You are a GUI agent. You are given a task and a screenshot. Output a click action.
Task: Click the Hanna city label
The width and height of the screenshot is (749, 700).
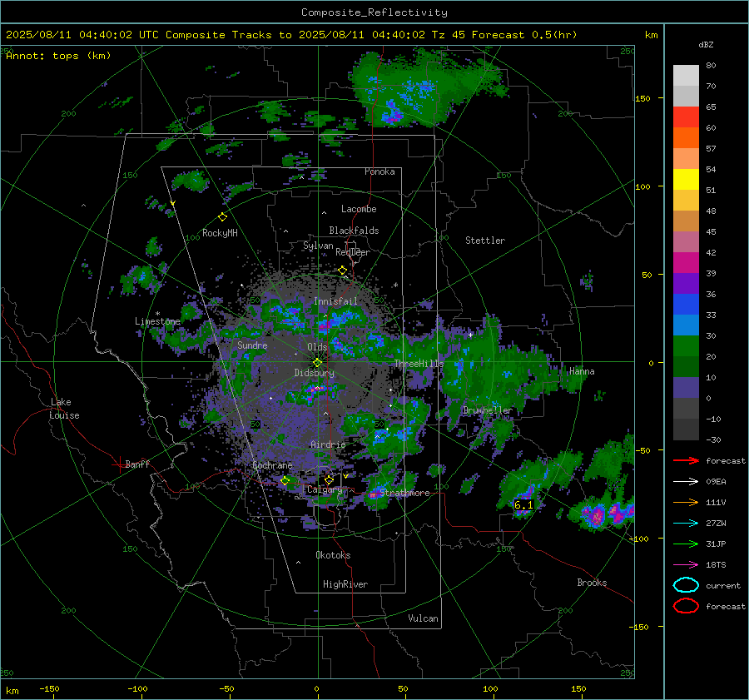tap(582, 371)
